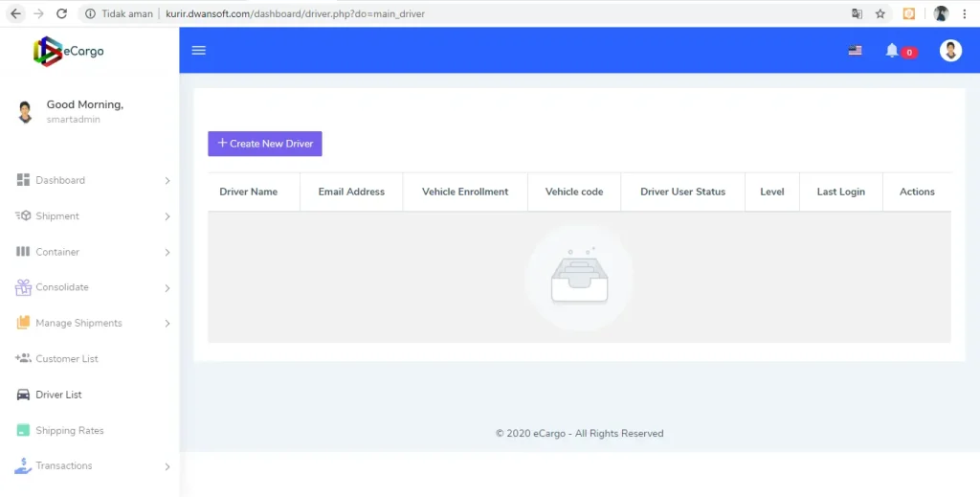Image resolution: width=980 pixels, height=497 pixels.
Task: Sort by Last Login column header
Action: click(x=840, y=192)
